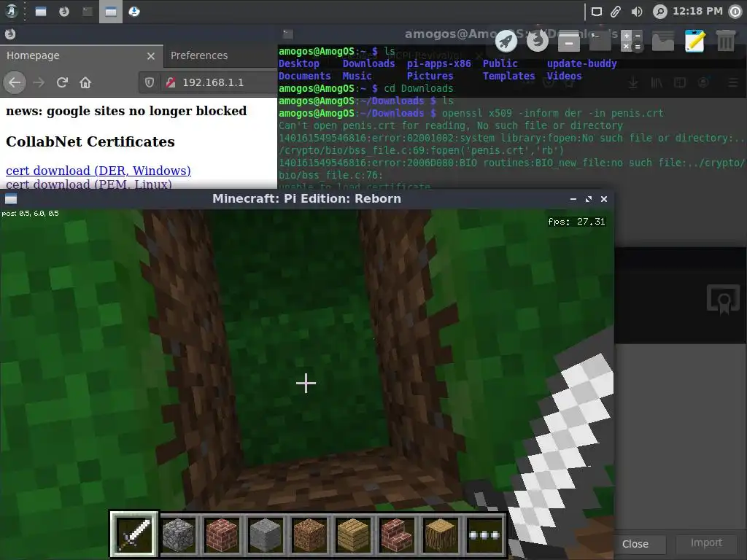Maximize the Minecraft: Pi Edition: Reborn window
Viewport: 747px width, 560px height.
tap(589, 199)
